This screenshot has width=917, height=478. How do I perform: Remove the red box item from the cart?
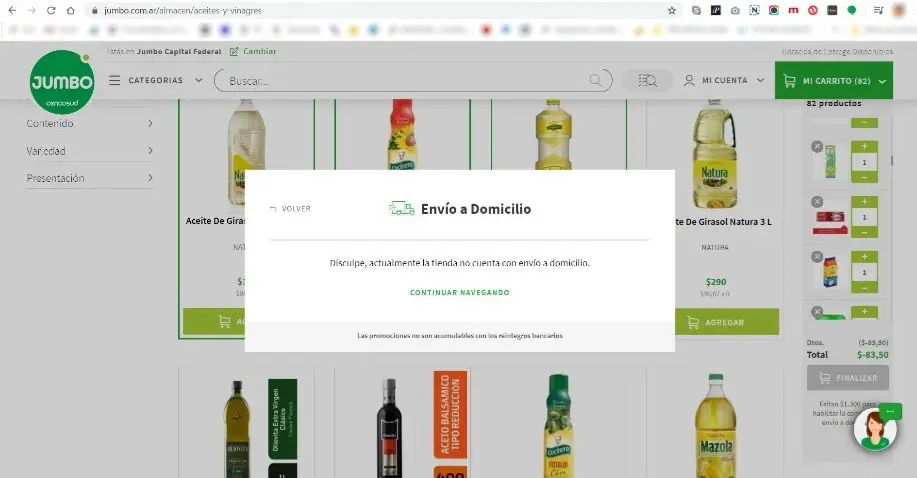click(x=817, y=202)
